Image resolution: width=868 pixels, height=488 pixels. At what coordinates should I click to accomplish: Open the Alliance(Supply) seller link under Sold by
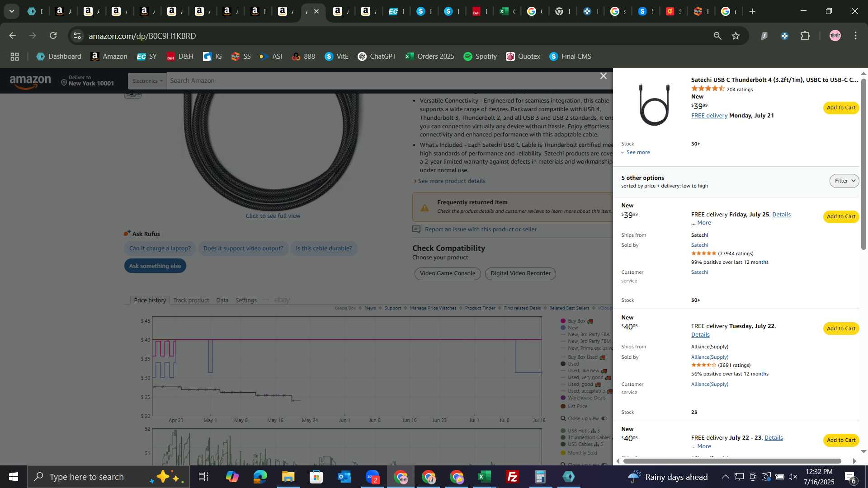pos(709,357)
